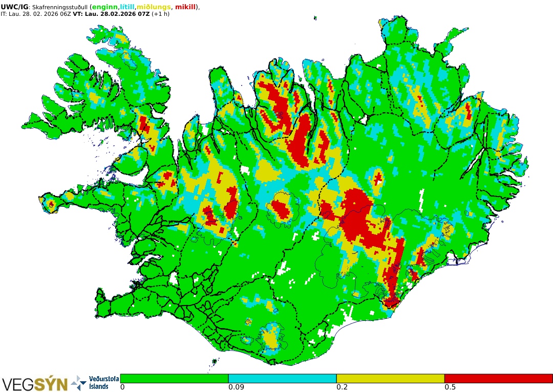Click the green word 'enginn' in title
Viewport: 553px width, 392px height.
point(105,7)
